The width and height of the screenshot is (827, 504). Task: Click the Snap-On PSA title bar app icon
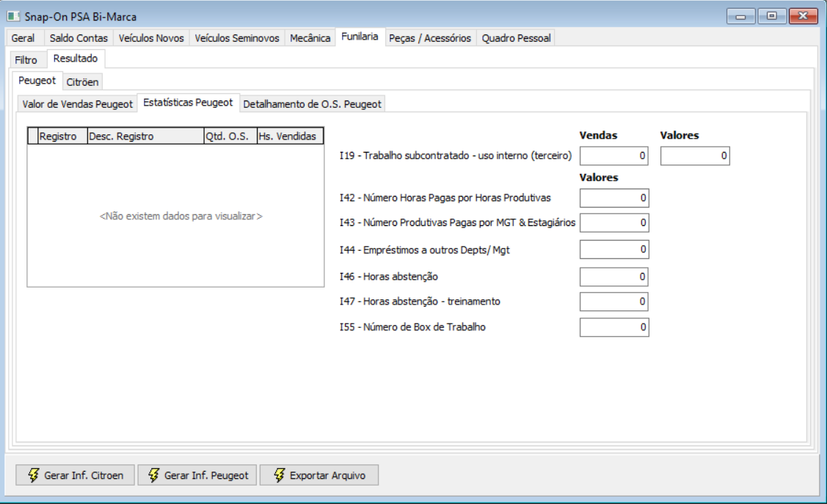pos(13,16)
